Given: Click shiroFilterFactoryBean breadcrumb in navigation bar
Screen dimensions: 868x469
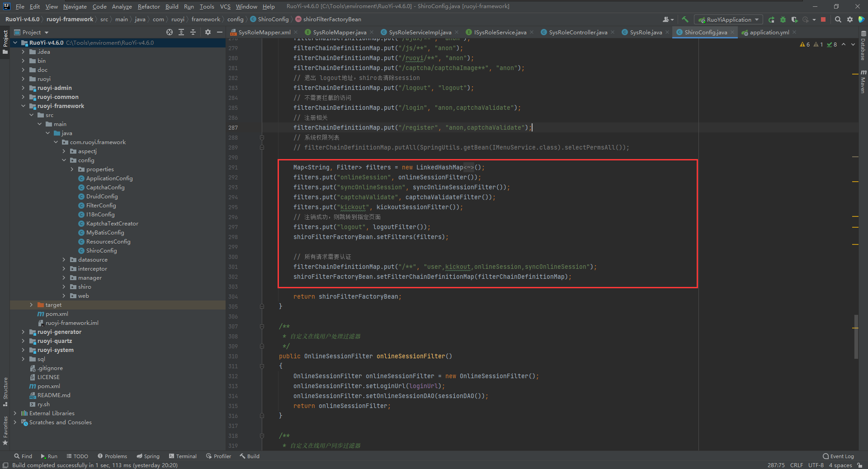Looking at the screenshot, I should [329, 19].
